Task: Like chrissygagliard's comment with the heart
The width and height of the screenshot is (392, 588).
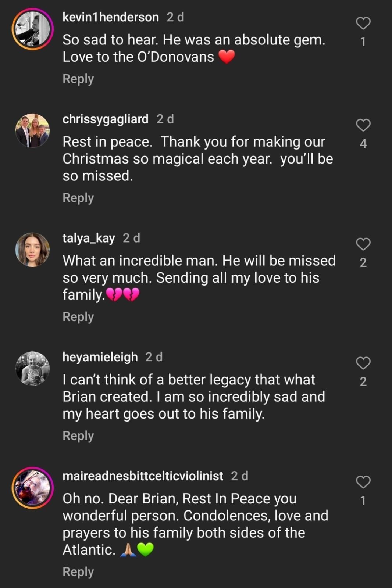Action: point(363,125)
